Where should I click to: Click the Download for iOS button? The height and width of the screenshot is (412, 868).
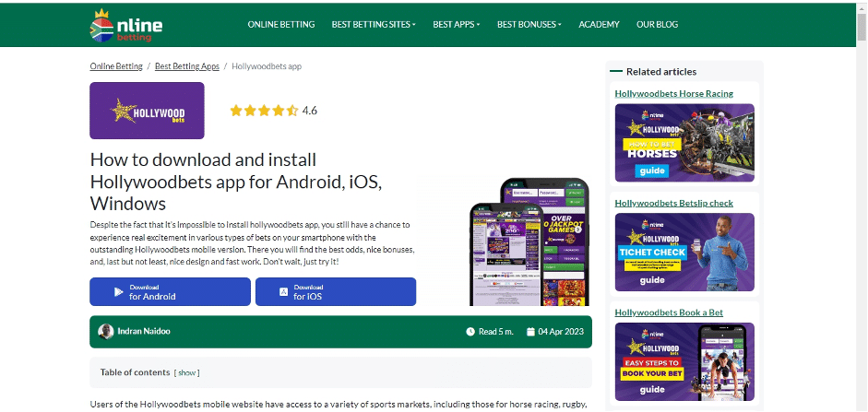point(336,291)
